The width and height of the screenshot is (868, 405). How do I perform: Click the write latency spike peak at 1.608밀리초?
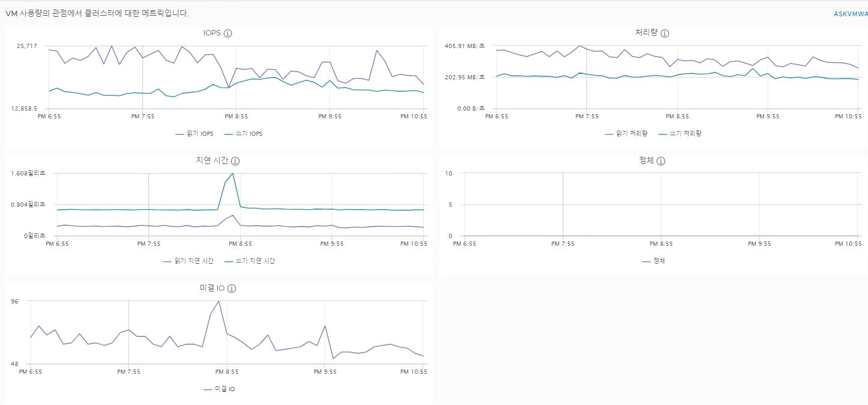point(233,173)
